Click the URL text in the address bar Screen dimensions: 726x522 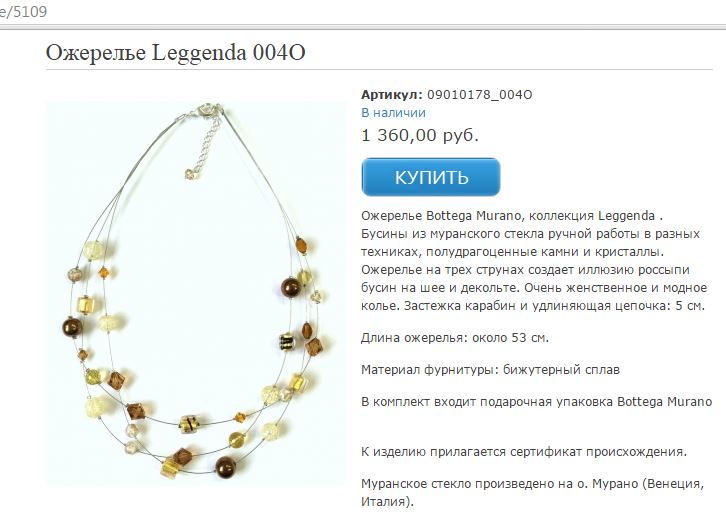coord(23,11)
